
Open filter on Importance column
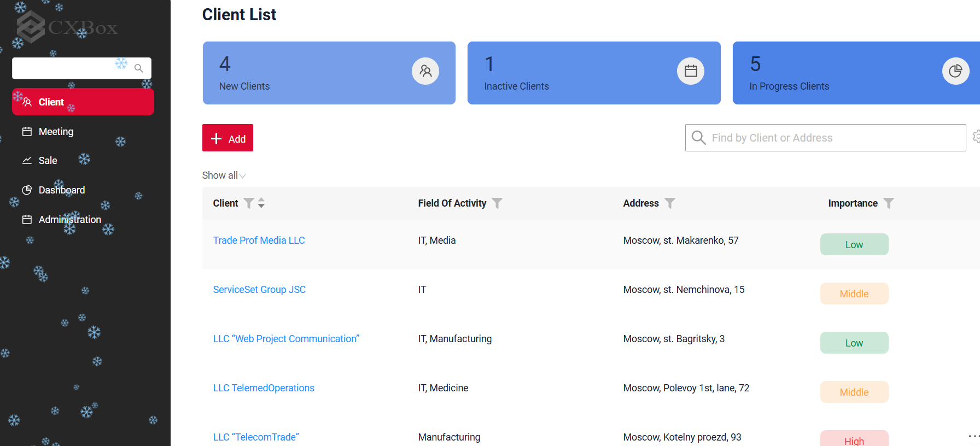889,203
